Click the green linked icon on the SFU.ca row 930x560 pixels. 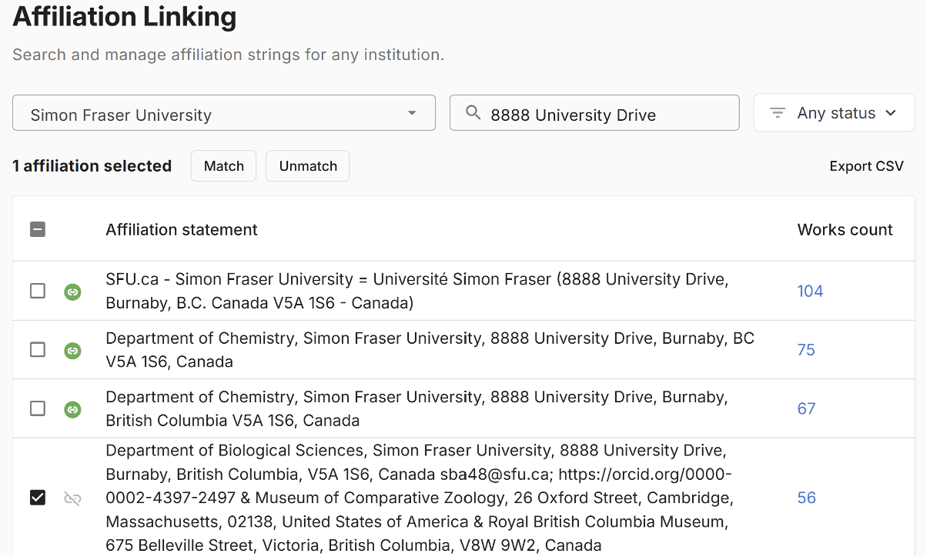[72, 292]
